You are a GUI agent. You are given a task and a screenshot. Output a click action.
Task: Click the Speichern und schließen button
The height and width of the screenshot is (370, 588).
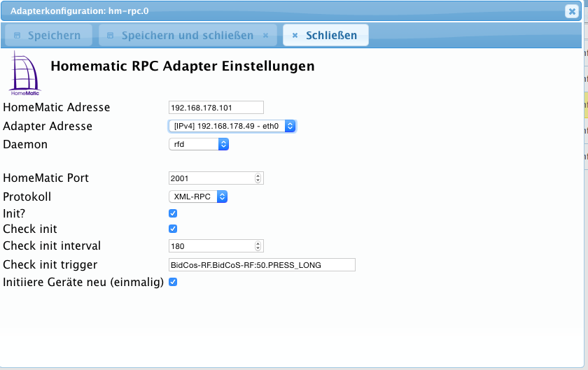coord(188,35)
